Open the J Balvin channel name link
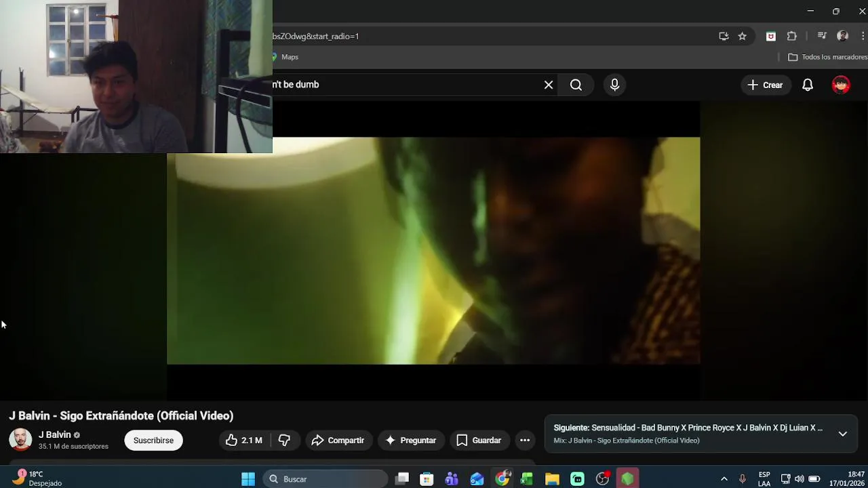The height and width of the screenshot is (488, 868). (x=55, y=434)
